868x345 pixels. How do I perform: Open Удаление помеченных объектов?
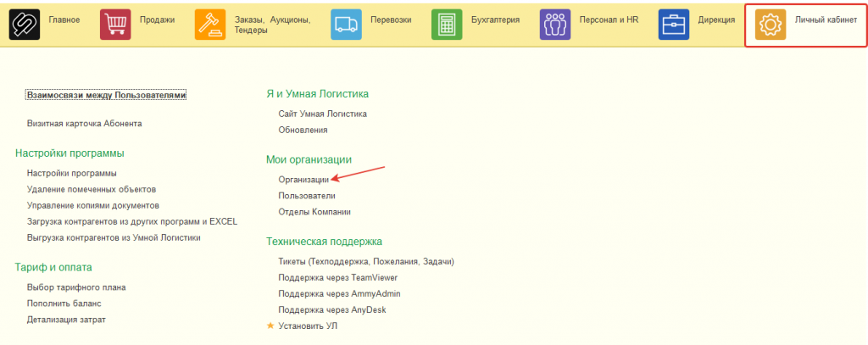coord(92,189)
